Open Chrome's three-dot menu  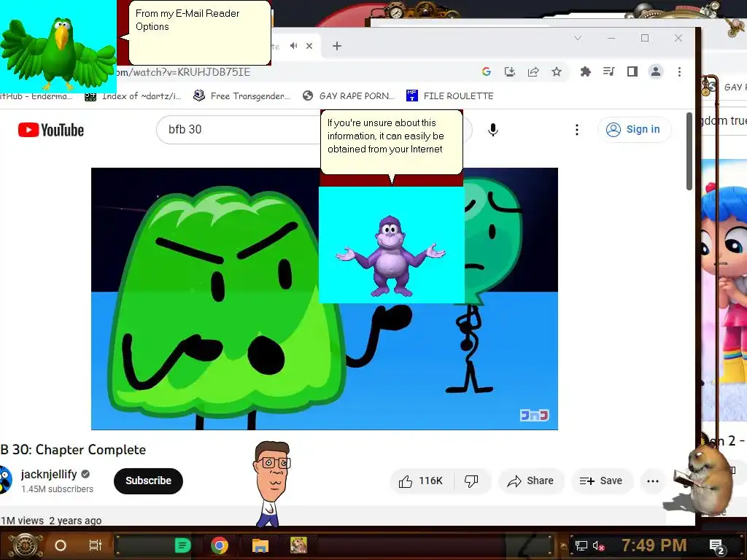679,72
